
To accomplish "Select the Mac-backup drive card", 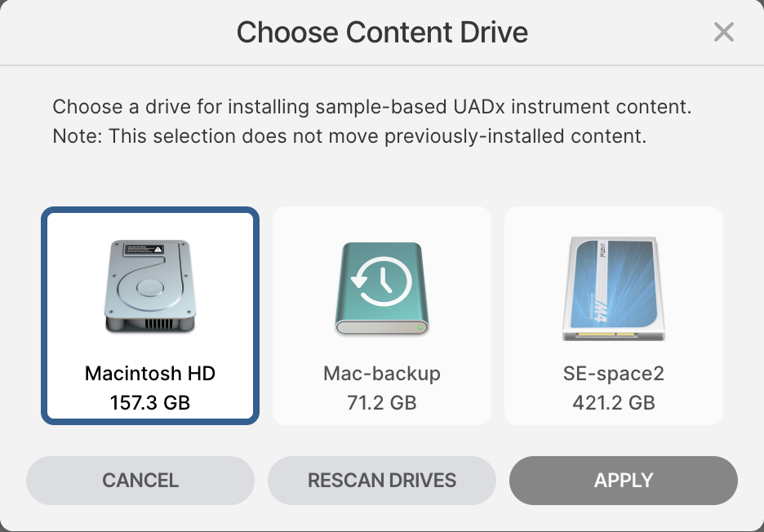I will click(381, 315).
